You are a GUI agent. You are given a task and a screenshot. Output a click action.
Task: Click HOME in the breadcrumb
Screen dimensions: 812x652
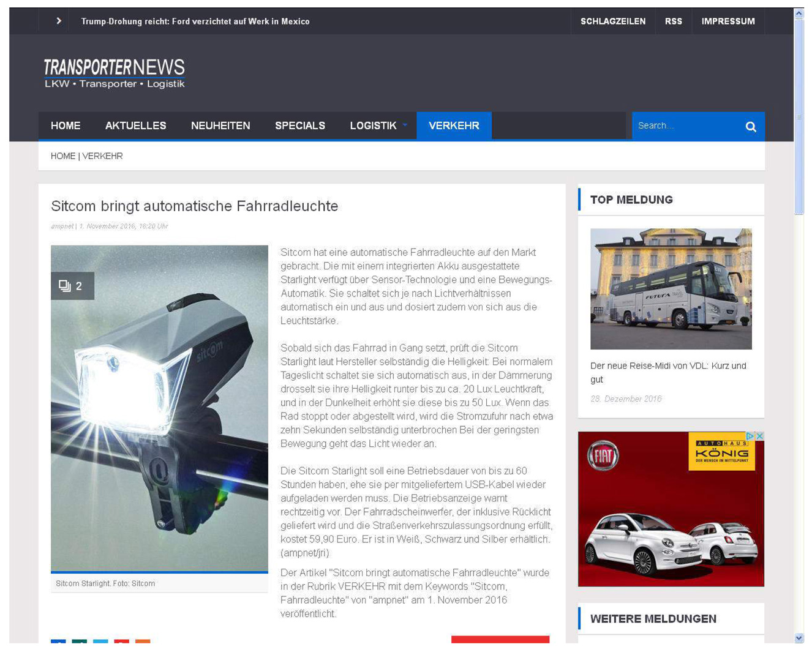tap(63, 156)
